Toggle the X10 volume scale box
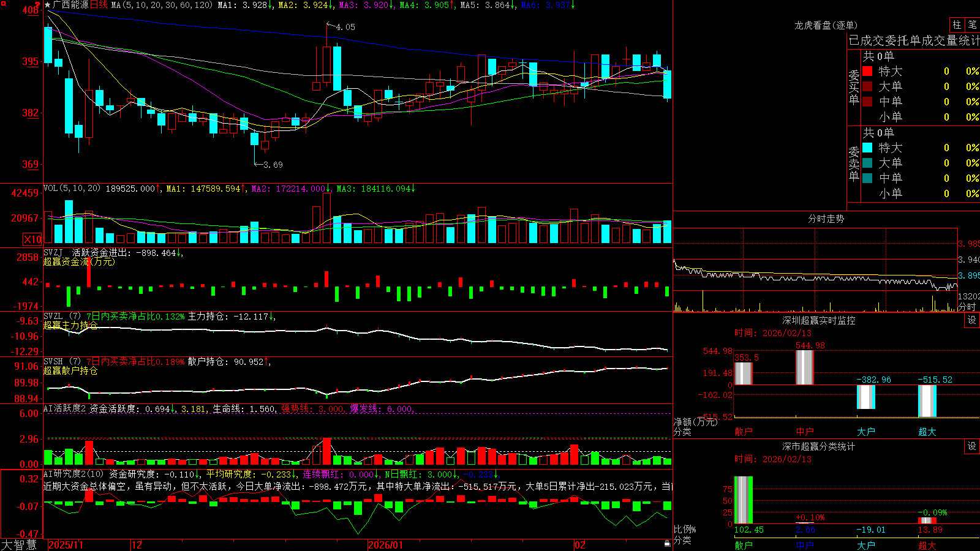The height and width of the screenshot is (551, 980). (32, 239)
